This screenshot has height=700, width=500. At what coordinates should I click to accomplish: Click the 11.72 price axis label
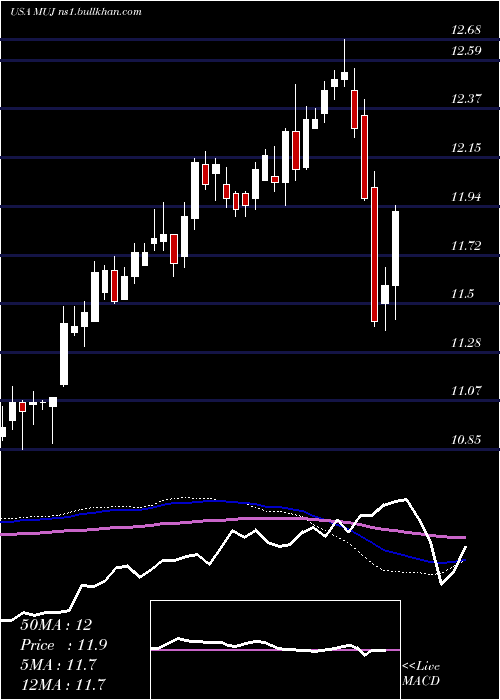coord(466,245)
